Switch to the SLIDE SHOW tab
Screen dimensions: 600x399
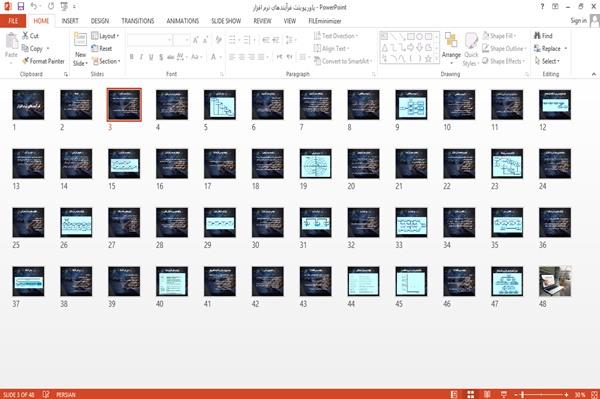click(x=226, y=21)
